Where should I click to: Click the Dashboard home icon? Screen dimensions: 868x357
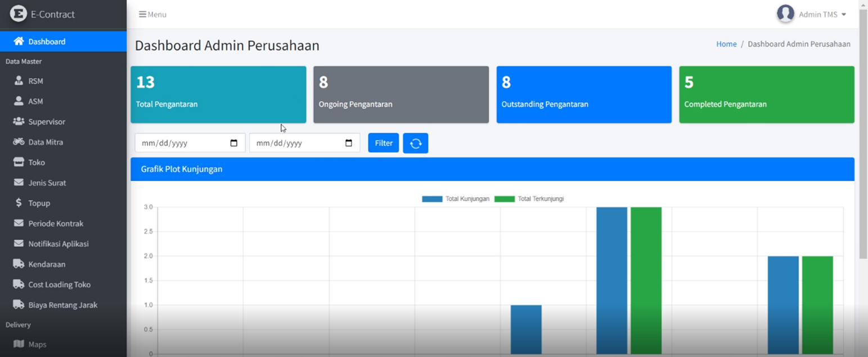[19, 41]
